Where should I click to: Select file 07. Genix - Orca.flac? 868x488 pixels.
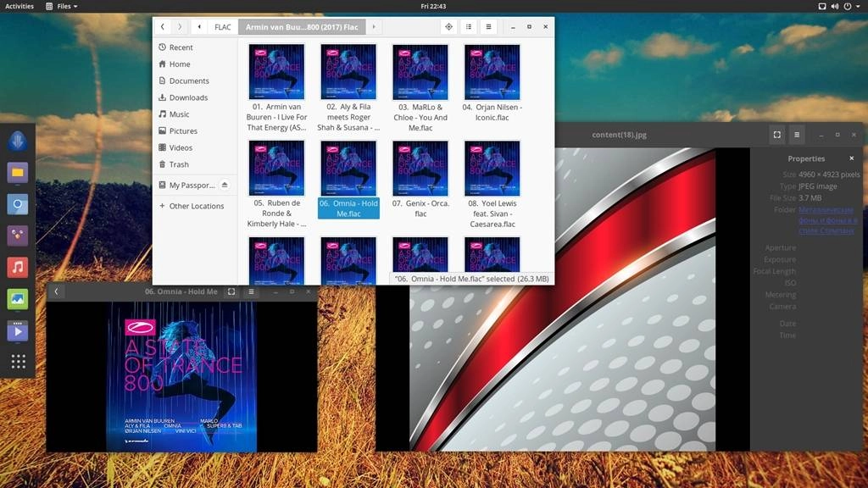tap(420, 180)
